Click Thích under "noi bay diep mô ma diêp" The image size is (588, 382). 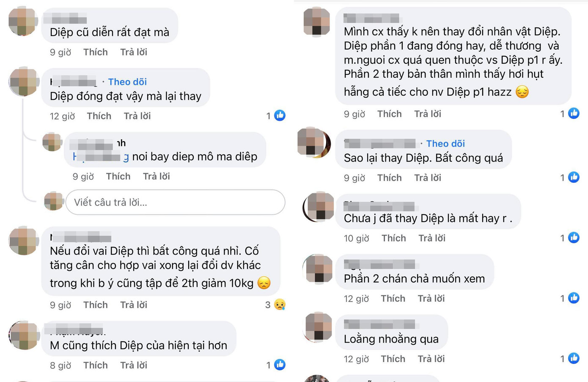click(x=118, y=176)
